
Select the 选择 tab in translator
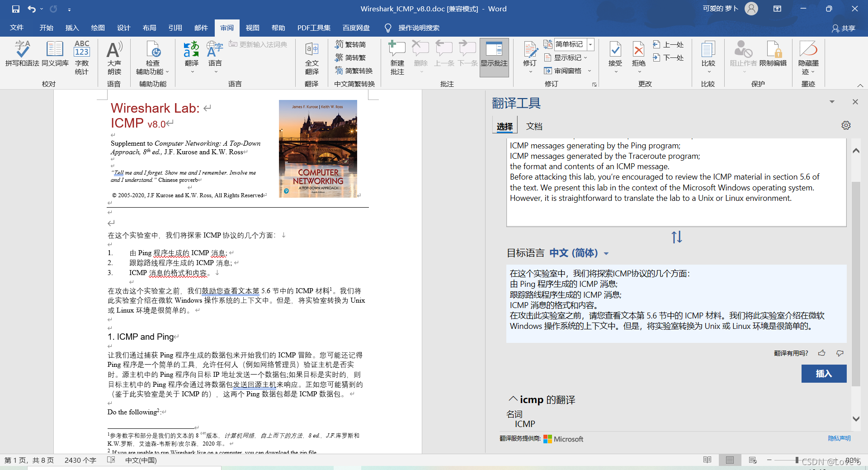pos(505,126)
